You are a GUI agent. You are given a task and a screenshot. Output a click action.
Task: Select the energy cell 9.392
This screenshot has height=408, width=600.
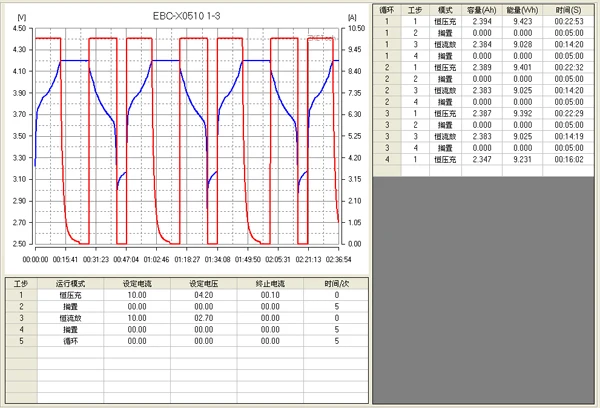point(523,113)
